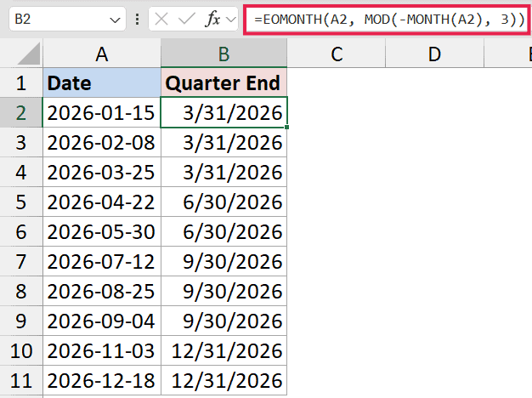
Task: Select 12/31/2026 in row 10
Action: (x=224, y=350)
